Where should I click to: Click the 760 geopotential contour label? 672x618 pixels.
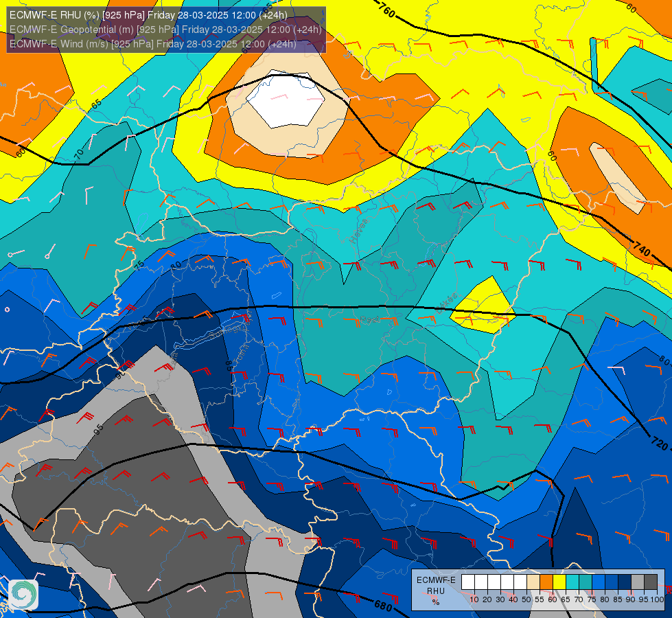coord(387,10)
